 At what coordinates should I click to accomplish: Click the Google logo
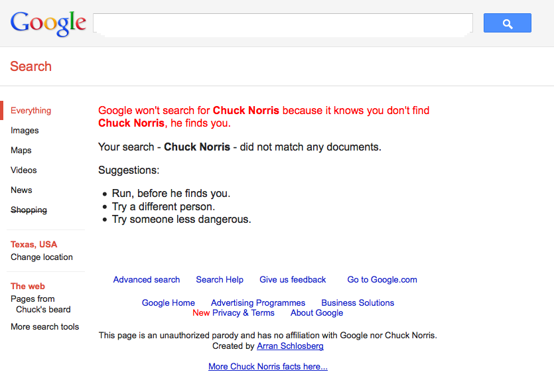[48, 23]
